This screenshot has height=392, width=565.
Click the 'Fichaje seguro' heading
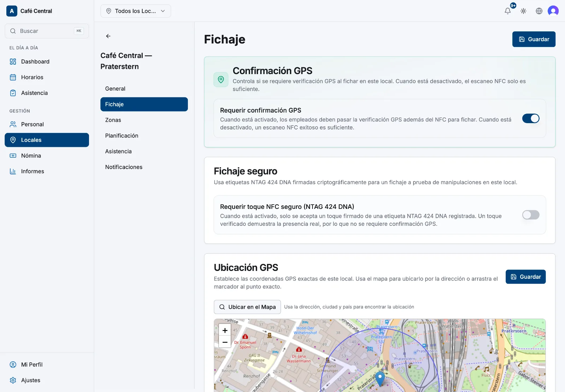(x=245, y=171)
